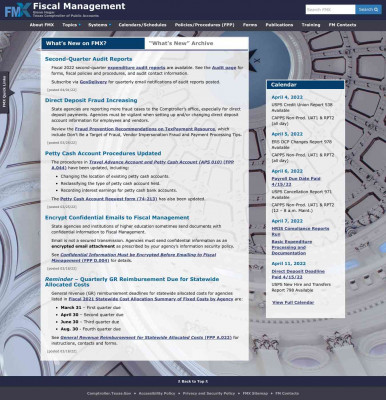Open the Training menu item
This screenshot has width=386, height=400.
pos(311,25)
